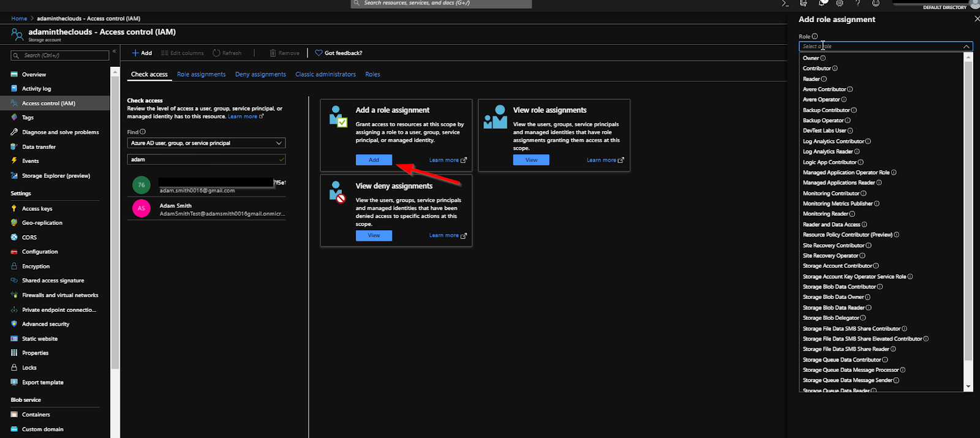Collapse the sidebar with the double-chevron icon
This screenshot has width=980, height=438.
(115, 51)
